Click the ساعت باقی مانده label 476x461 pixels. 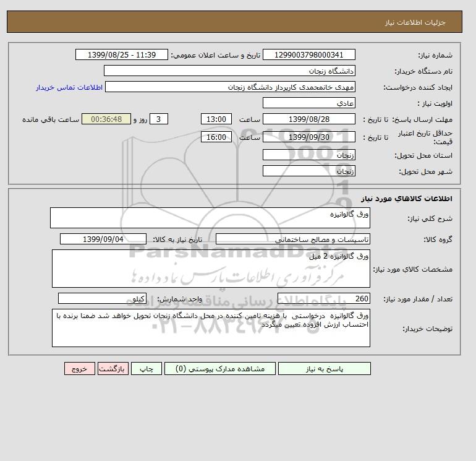51,119
